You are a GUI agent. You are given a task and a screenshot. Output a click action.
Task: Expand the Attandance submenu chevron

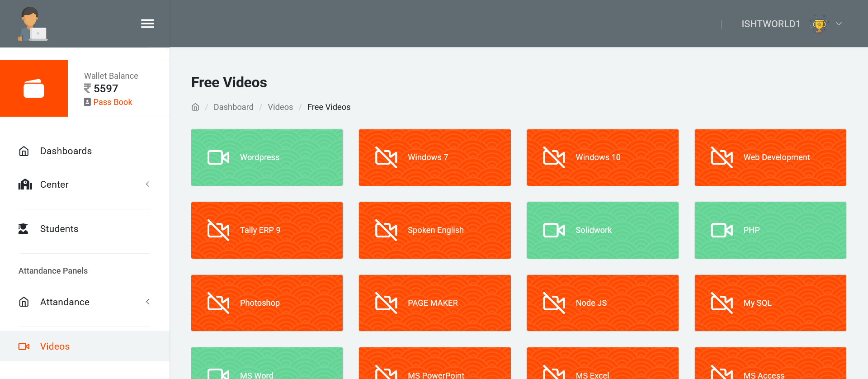pyautogui.click(x=148, y=302)
